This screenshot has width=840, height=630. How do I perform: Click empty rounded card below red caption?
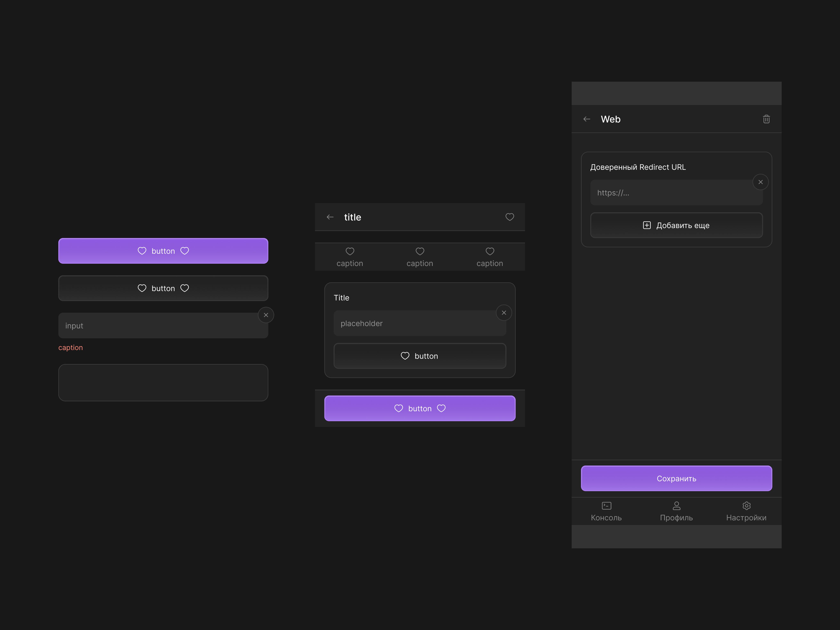point(163,383)
